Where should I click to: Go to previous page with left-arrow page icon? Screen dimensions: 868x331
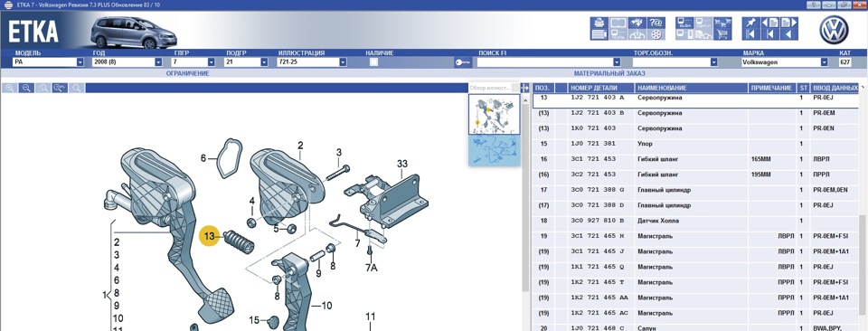tap(770, 23)
